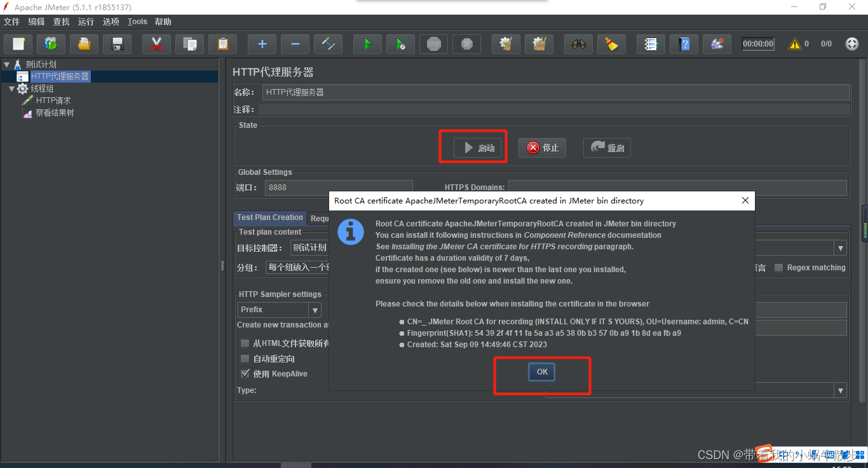Viewport: 868px width, 468px height.
Task: Open the 运行 menu
Action: [x=86, y=22]
